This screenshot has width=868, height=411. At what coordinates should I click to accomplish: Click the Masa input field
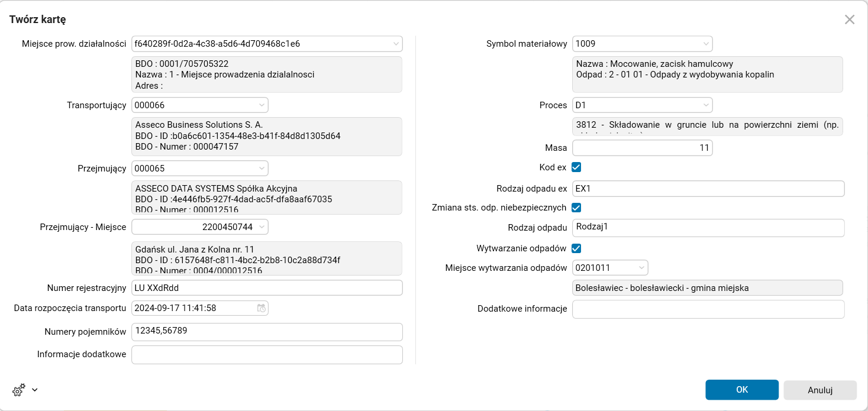pyautogui.click(x=642, y=147)
